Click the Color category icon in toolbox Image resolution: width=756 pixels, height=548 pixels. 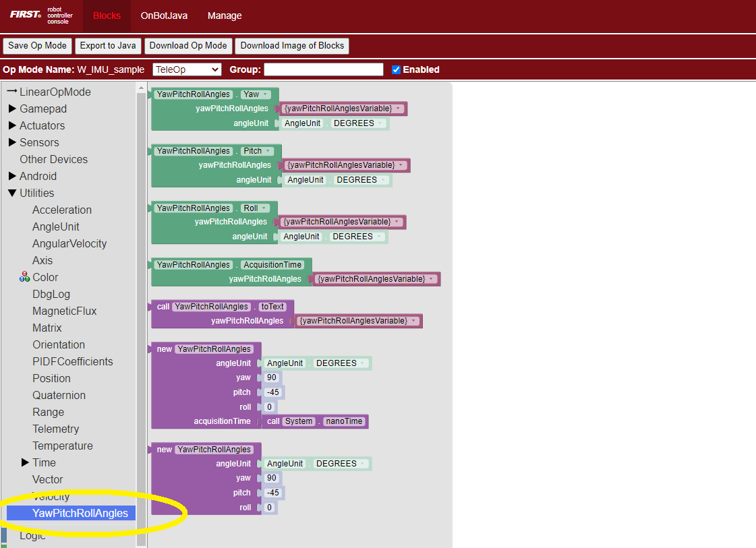tap(25, 277)
